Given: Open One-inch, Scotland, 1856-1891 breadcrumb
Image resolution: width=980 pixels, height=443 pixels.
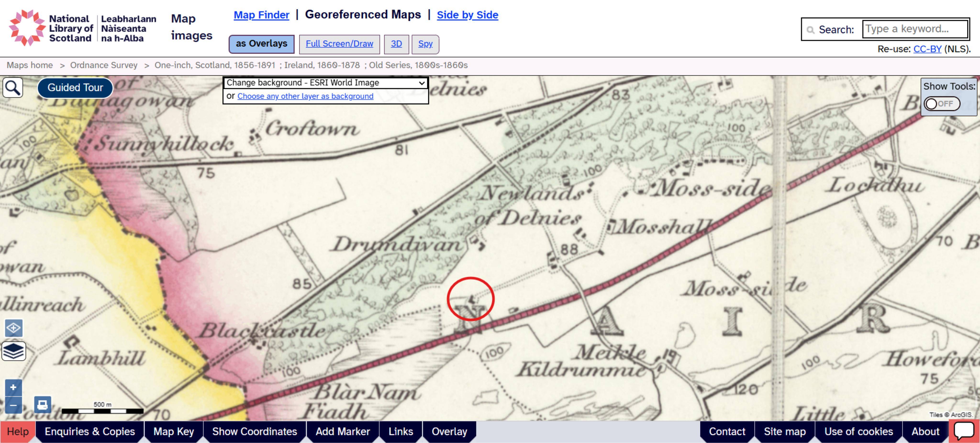Looking at the screenshot, I should click(x=215, y=65).
